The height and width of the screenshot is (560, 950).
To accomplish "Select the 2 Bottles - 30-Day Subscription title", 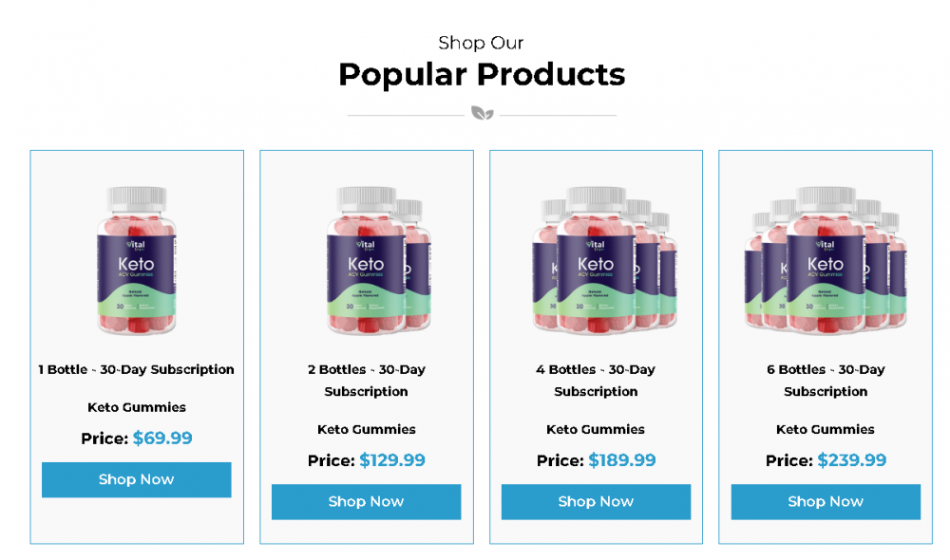I will pyautogui.click(x=366, y=381).
